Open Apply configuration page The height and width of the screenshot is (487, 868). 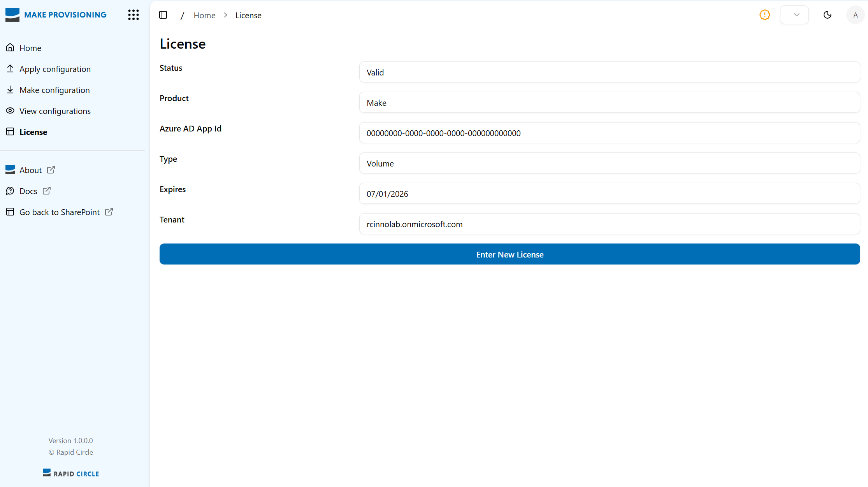tap(55, 69)
